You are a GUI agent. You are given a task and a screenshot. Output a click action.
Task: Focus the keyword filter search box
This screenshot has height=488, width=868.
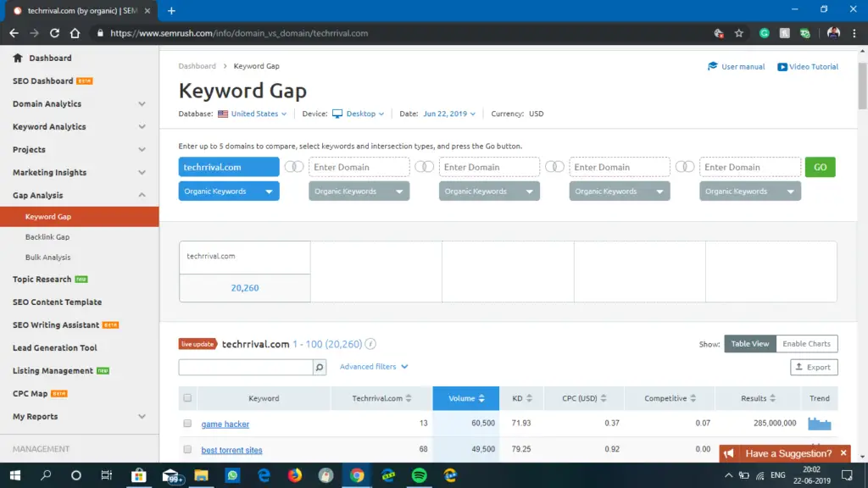coord(246,368)
